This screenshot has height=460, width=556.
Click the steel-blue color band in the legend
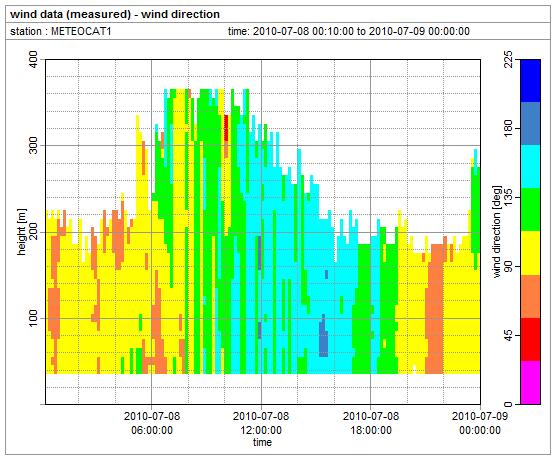530,123
